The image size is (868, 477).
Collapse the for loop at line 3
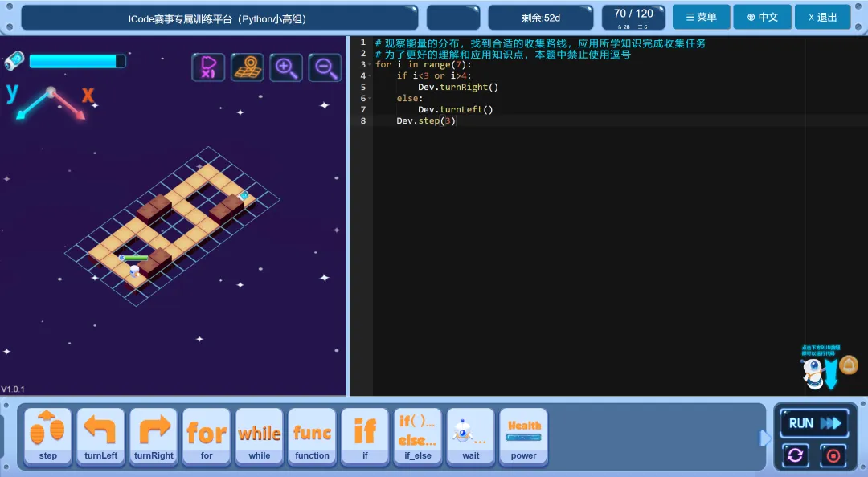tap(370, 65)
